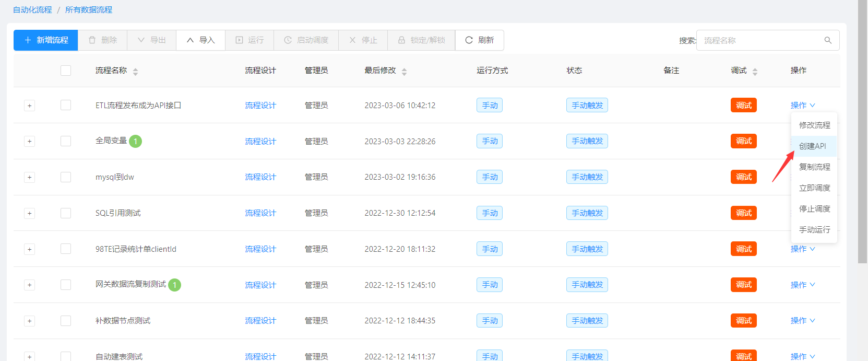The height and width of the screenshot is (361, 868).
Task: Check the 补数据节点测试 row checkbox
Action: pyautogui.click(x=66, y=321)
